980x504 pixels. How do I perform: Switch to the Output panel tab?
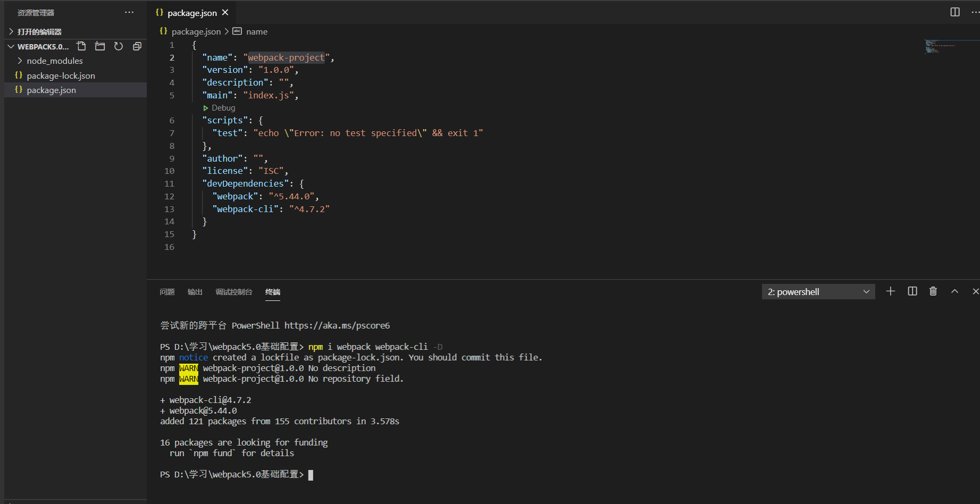point(195,292)
